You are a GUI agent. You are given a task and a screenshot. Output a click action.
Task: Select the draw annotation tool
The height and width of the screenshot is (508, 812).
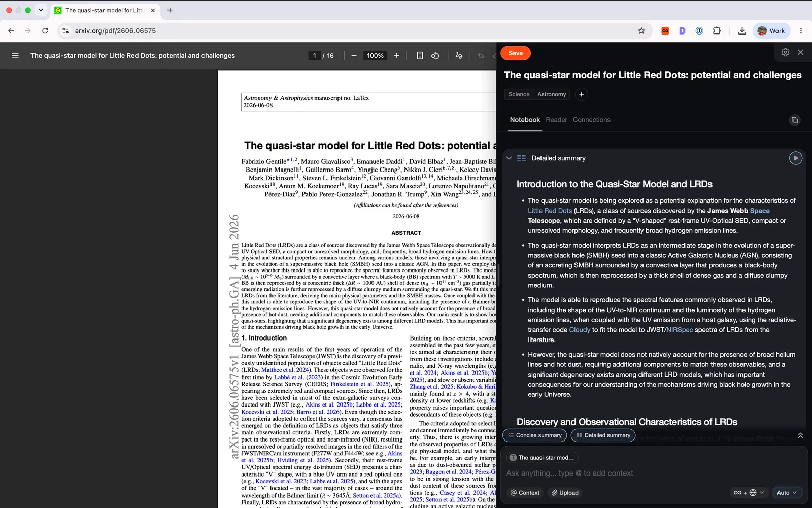pyautogui.click(x=459, y=56)
